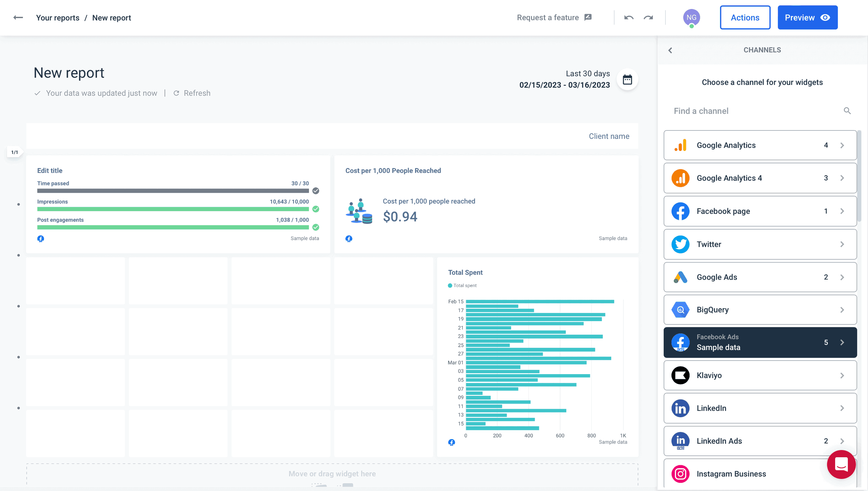Screen dimensions: 868x491
Task: Open the Intercom chat bubble
Action: pos(841,465)
